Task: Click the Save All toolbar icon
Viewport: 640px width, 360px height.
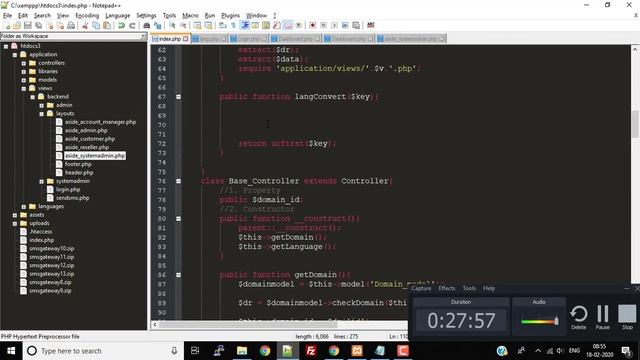Action: coord(38,25)
